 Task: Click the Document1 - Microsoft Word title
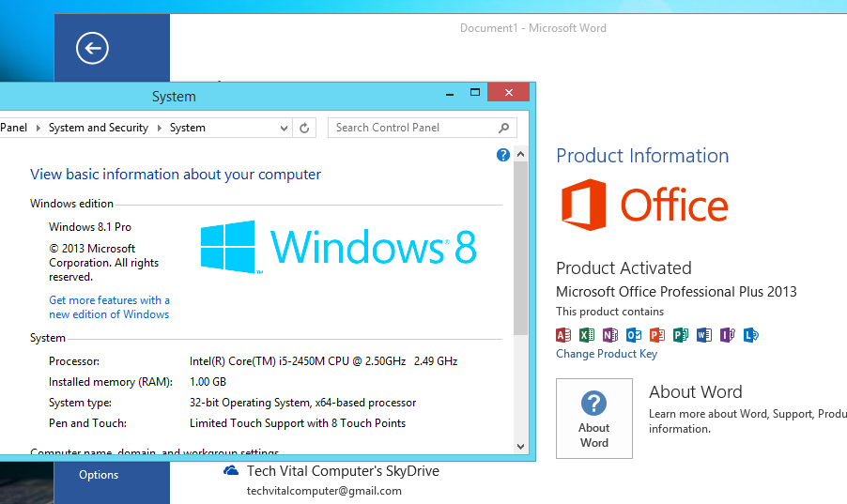pos(533,28)
